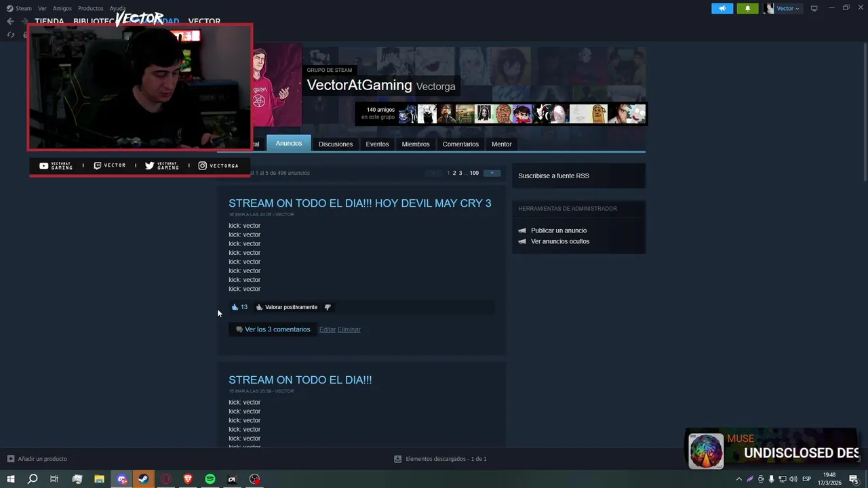Open the VECTOR profile section in header
This screenshot has height=488, width=868.
204,21
